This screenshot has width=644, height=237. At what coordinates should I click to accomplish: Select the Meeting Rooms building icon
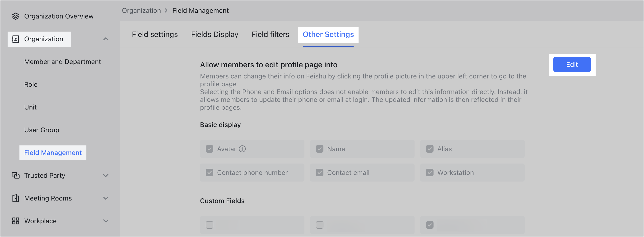15,198
